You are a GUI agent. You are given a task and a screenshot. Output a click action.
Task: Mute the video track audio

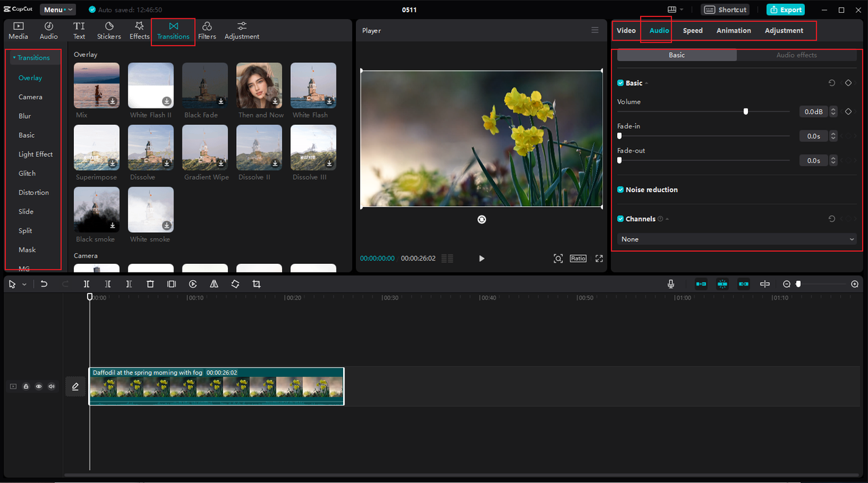(x=52, y=387)
